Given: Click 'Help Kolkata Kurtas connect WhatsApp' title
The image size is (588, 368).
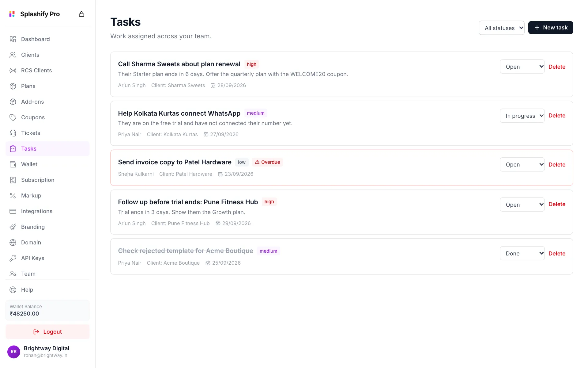Looking at the screenshot, I should (x=179, y=113).
